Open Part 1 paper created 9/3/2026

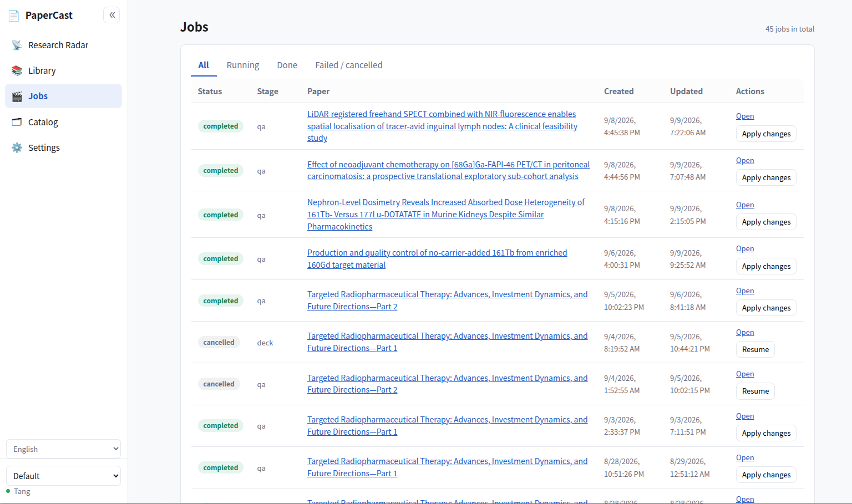click(447, 426)
